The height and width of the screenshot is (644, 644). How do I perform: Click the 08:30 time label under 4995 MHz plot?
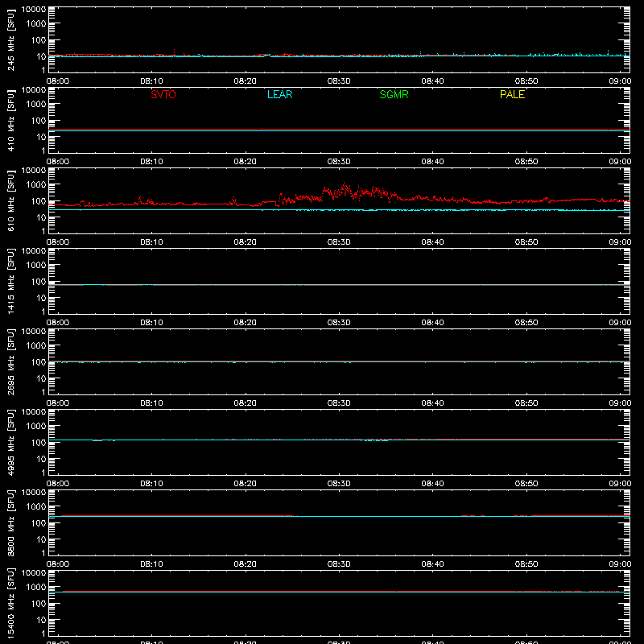[339, 484]
